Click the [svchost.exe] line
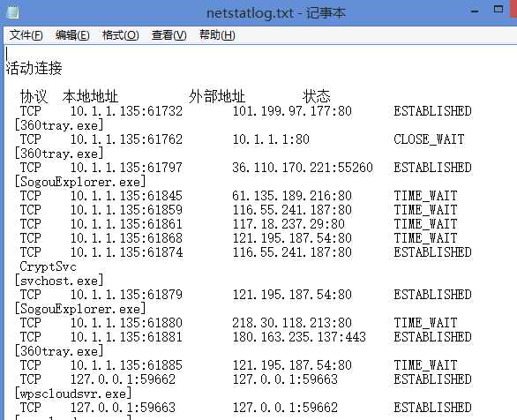 coord(59,281)
